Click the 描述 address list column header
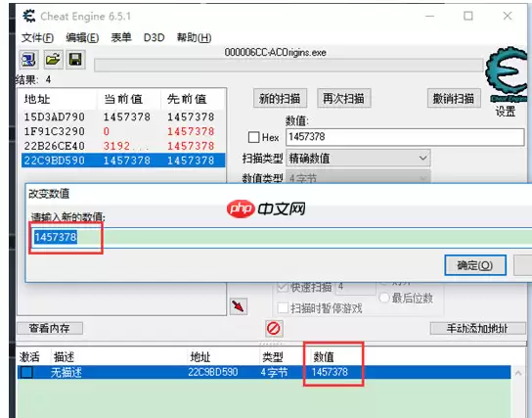The image size is (532, 418). pyautogui.click(x=64, y=357)
